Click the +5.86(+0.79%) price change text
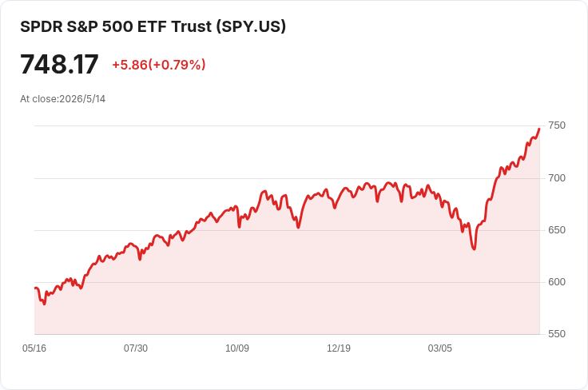Image resolution: width=588 pixels, height=390 pixels. click(x=159, y=65)
